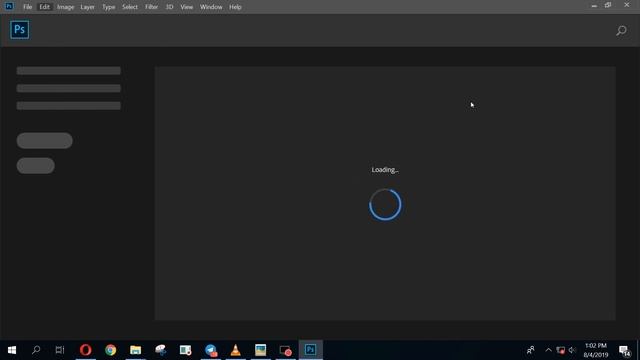Open Task View on the taskbar

click(x=60, y=350)
